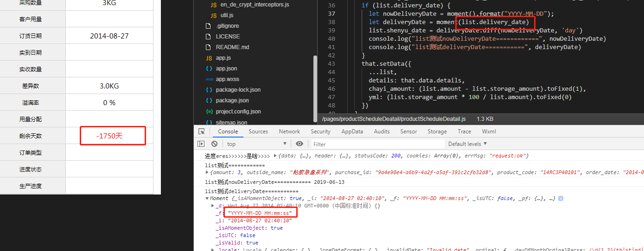This screenshot has width=644, height=251.
Task: Switch to the AppData tab
Action: click(352, 132)
